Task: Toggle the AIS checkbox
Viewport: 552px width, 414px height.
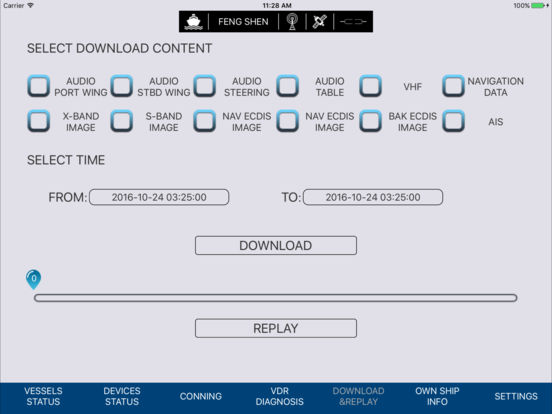Action: [453, 121]
